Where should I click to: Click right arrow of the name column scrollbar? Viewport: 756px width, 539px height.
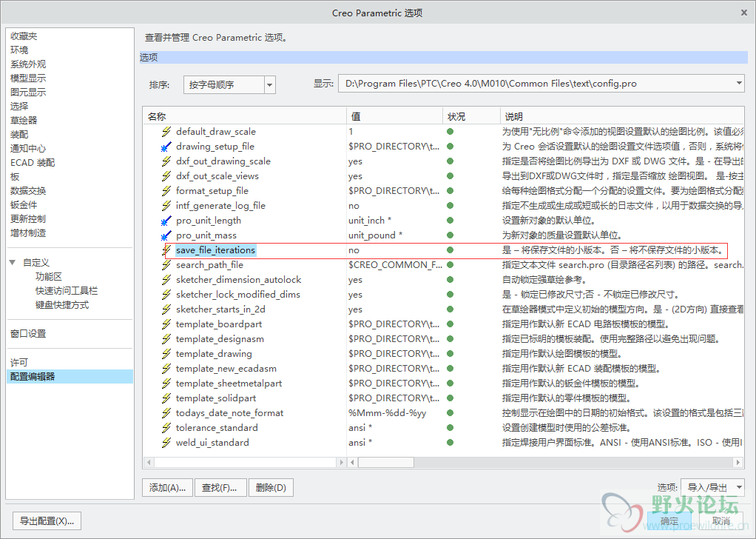pyautogui.click(x=342, y=462)
